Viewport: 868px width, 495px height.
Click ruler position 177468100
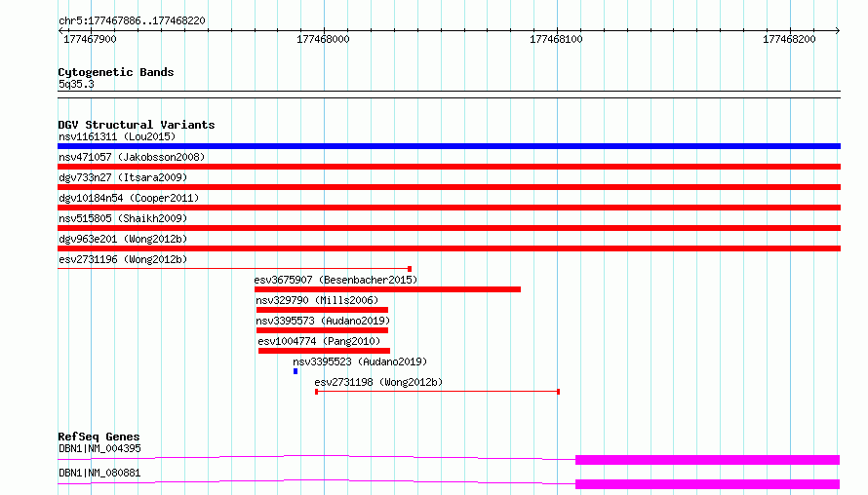(556, 39)
